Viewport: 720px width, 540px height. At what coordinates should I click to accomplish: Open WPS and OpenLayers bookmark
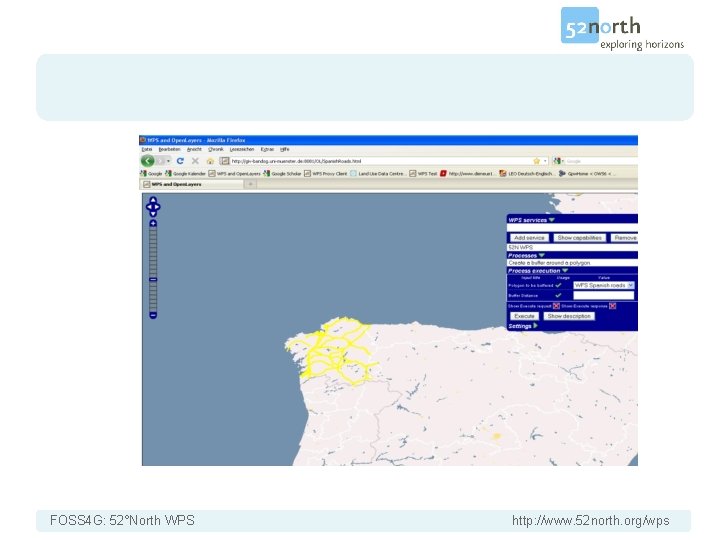click(x=234, y=174)
